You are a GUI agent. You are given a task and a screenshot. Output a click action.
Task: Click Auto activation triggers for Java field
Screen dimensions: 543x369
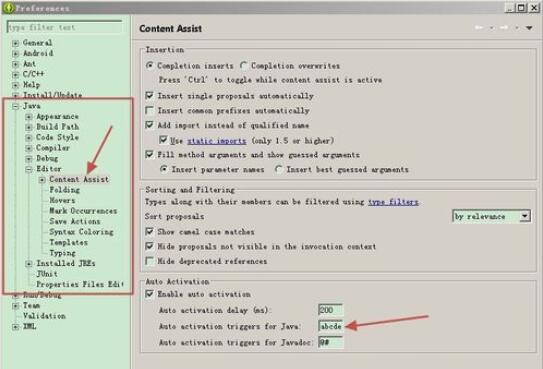pos(330,326)
